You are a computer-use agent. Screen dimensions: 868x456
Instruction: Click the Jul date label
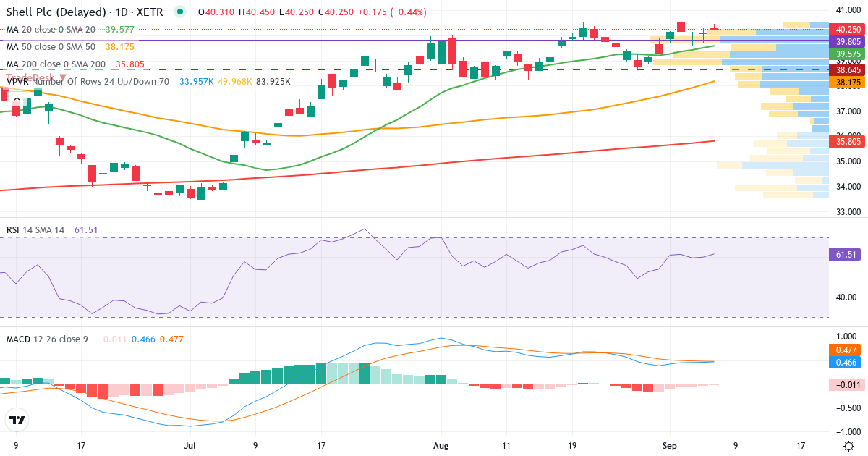[190, 445]
